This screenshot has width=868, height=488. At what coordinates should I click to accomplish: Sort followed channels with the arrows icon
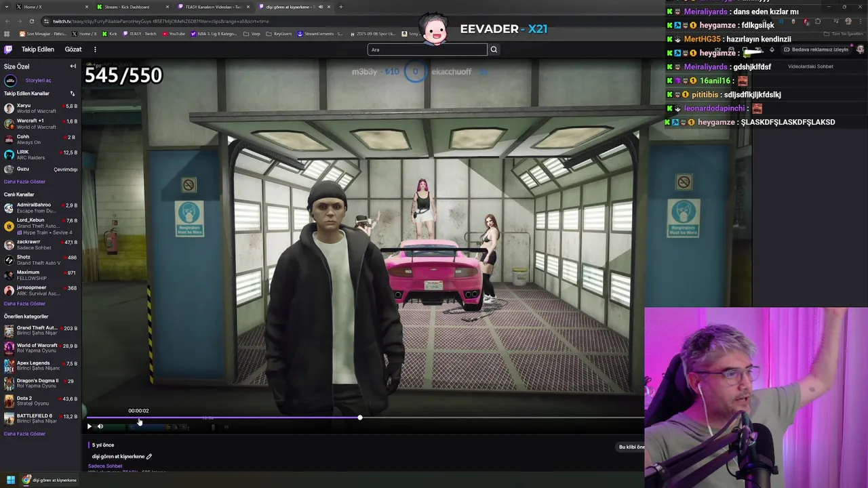point(73,94)
